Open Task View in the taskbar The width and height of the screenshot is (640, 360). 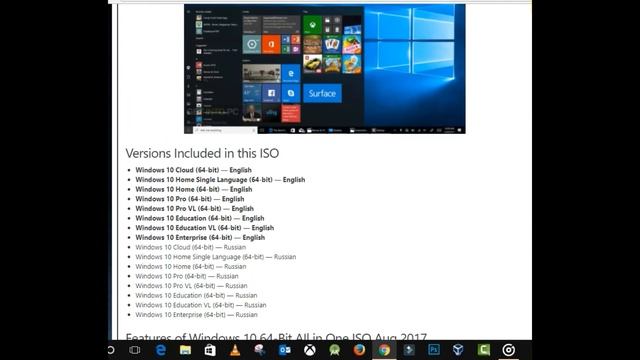coord(135,350)
